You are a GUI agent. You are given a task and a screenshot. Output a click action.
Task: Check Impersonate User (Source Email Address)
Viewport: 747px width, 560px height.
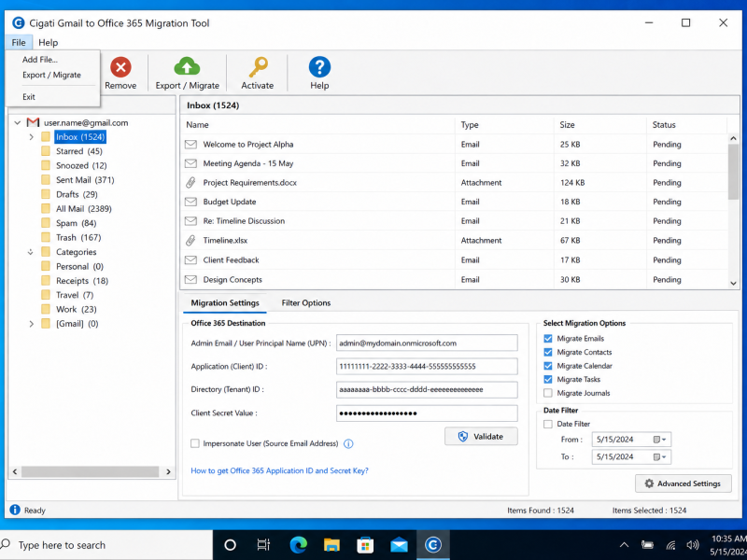coord(195,443)
